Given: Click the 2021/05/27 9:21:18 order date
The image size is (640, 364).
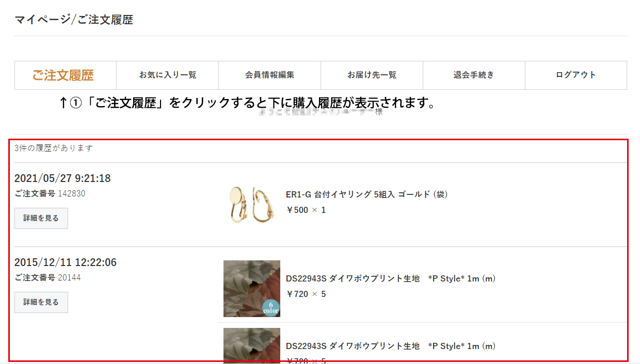Looking at the screenshot, I should tap(62, 178).
